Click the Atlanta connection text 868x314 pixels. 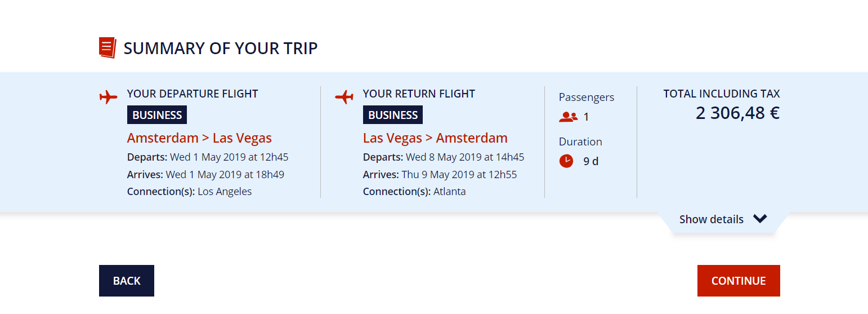449,192
